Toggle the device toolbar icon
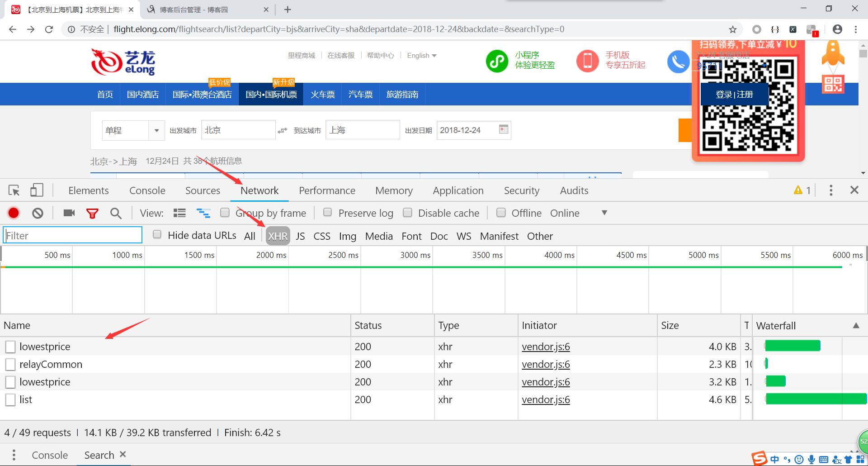The image size is (868, 466). click(37, 190)
